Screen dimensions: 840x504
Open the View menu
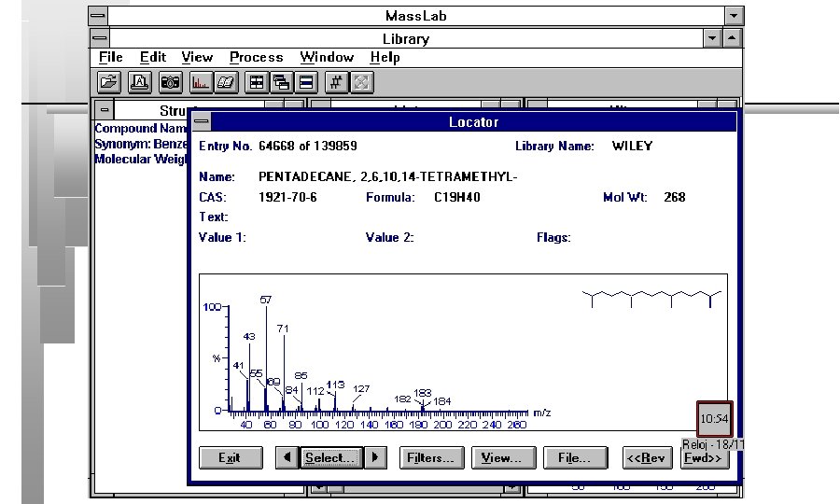point(197,57)
